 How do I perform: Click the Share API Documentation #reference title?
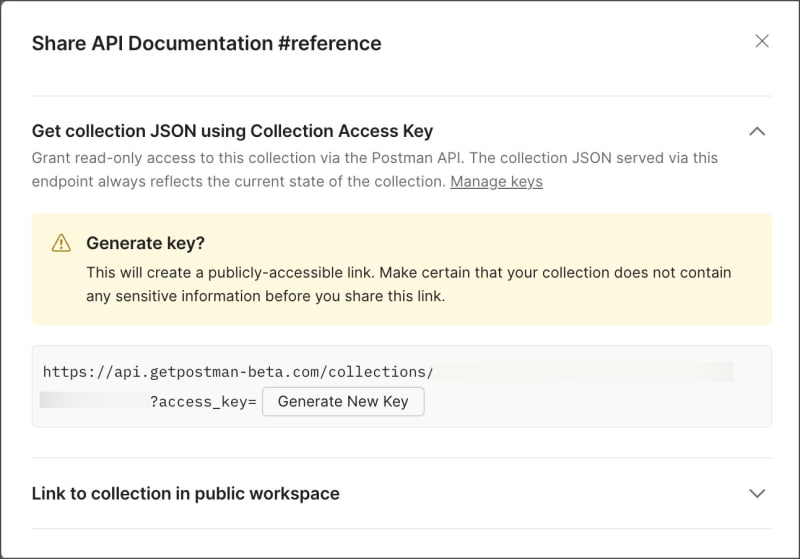click(x=207, y=43)
